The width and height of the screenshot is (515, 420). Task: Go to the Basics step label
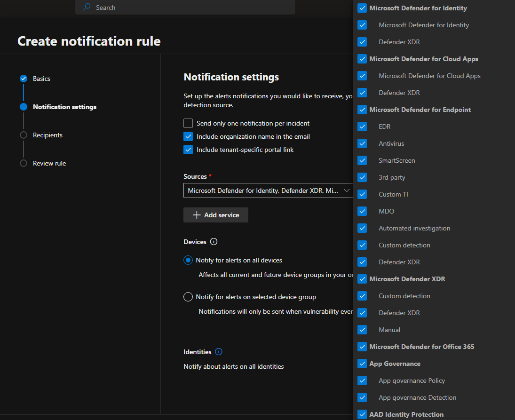click(x=41, y=79)
